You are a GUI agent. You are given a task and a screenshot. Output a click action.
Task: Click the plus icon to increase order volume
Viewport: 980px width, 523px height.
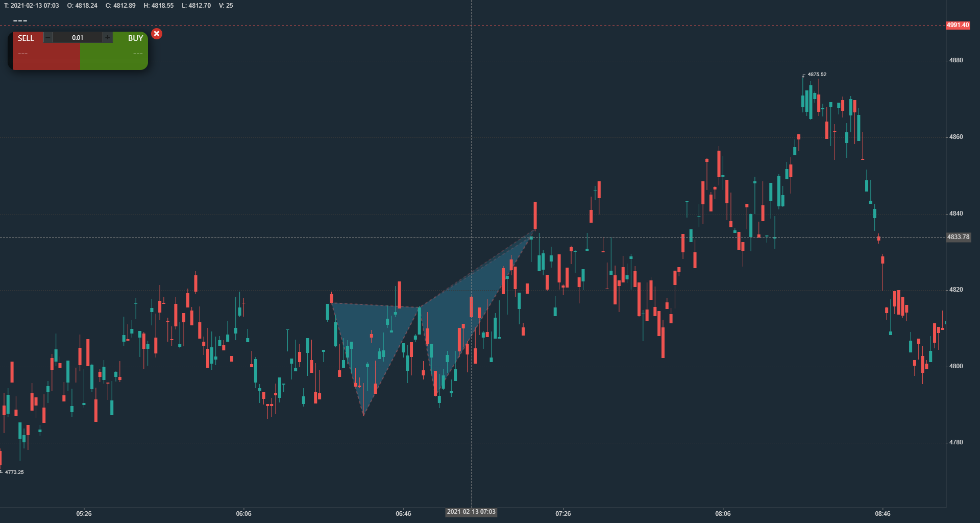point(108,37)
